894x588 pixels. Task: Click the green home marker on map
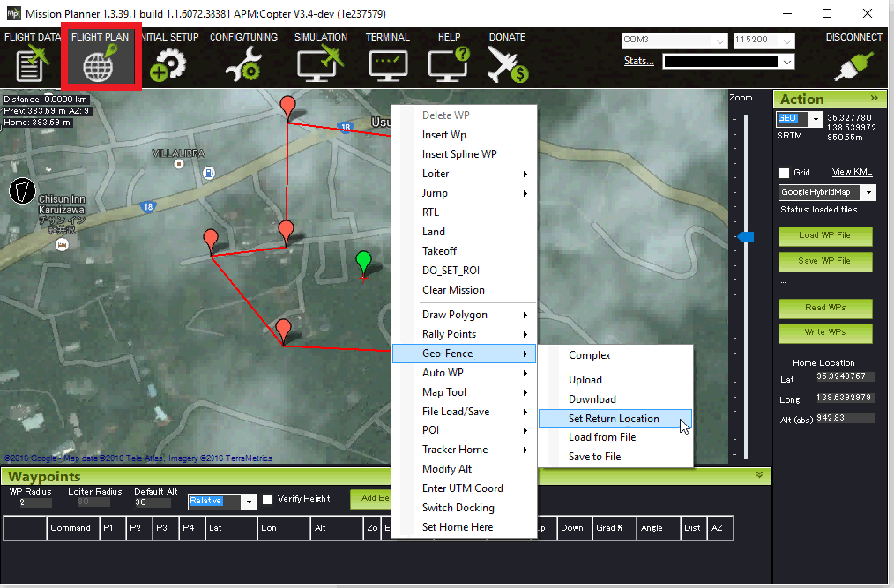[363, 262]
